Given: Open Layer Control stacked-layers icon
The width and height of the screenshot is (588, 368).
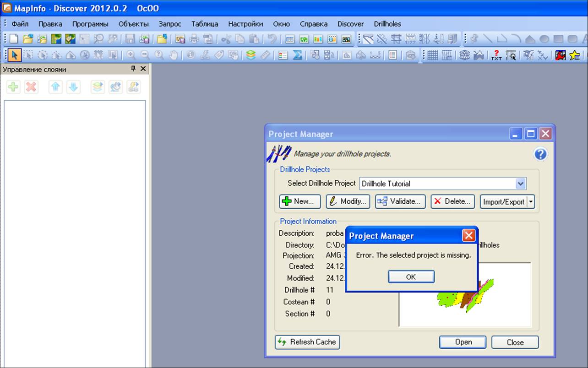Looking at the screenshot, I should [250, 55].
